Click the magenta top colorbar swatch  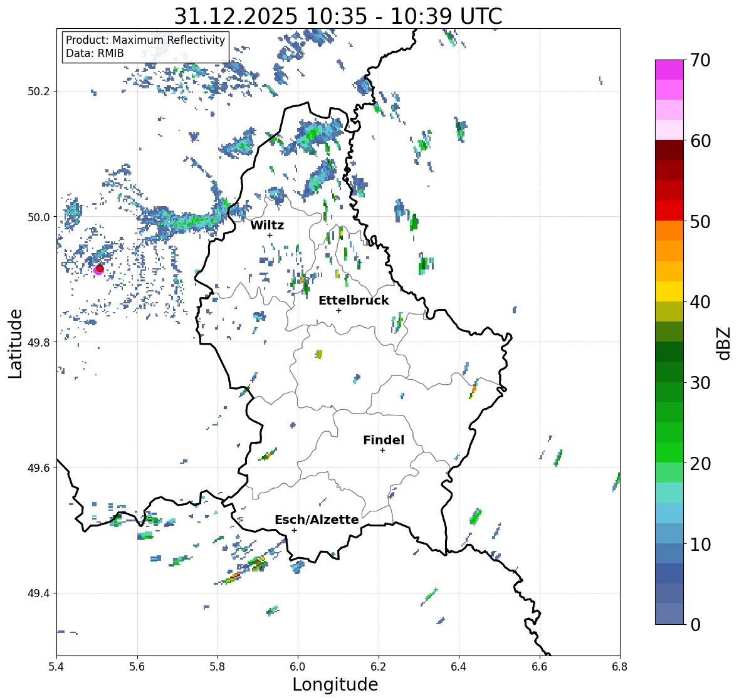669,70
